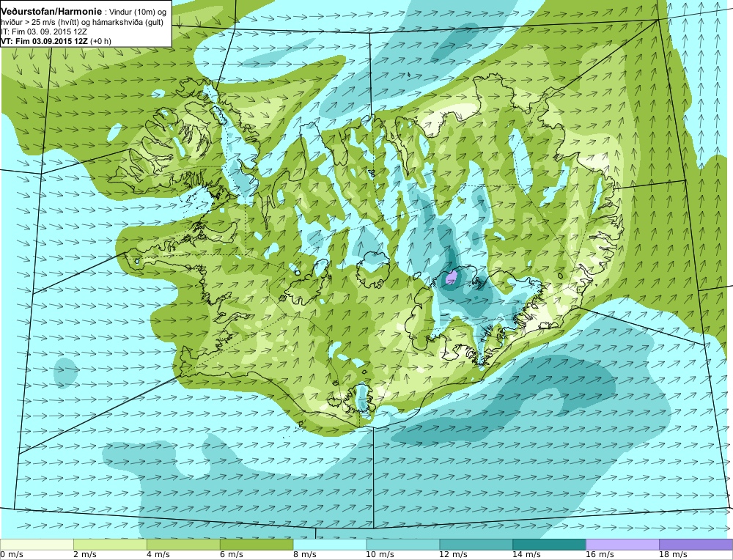733x560 pixels.
Task: Click the Veðurstofan/Harmonie title text
Action: coord(51,12)
